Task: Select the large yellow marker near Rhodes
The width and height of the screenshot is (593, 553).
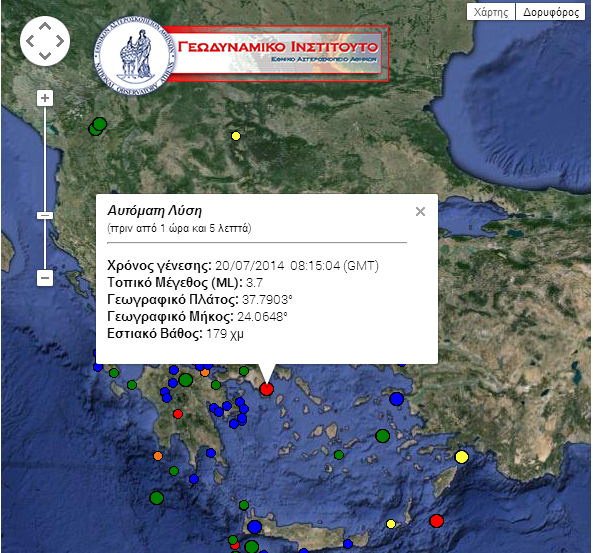Action: point(461,457)
